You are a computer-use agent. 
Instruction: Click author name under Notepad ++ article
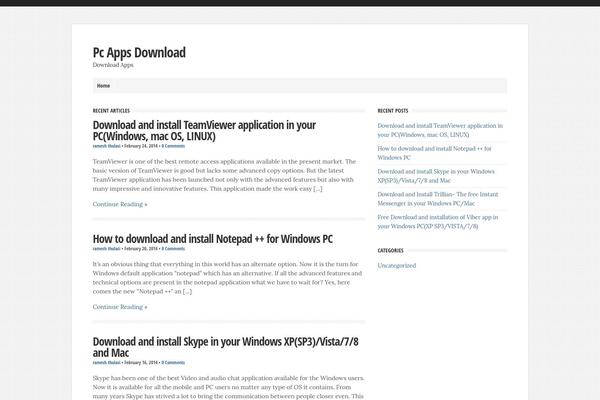106,249
